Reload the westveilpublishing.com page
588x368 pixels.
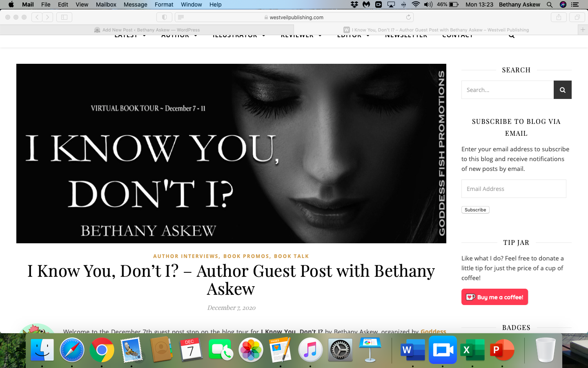click(x=408, y=17)
